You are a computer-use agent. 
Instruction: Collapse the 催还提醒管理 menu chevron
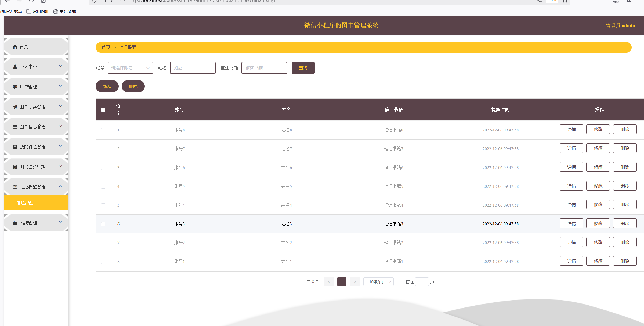(60, 186)
